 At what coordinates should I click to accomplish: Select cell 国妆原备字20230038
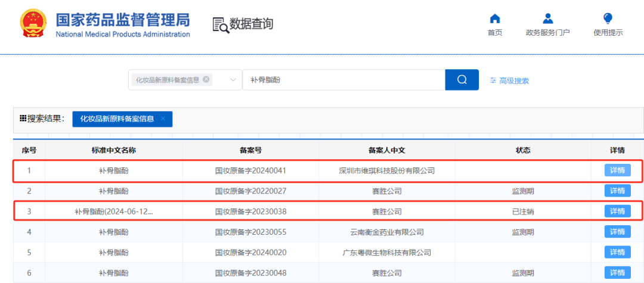pyautogui.click(x=250, y=212)
